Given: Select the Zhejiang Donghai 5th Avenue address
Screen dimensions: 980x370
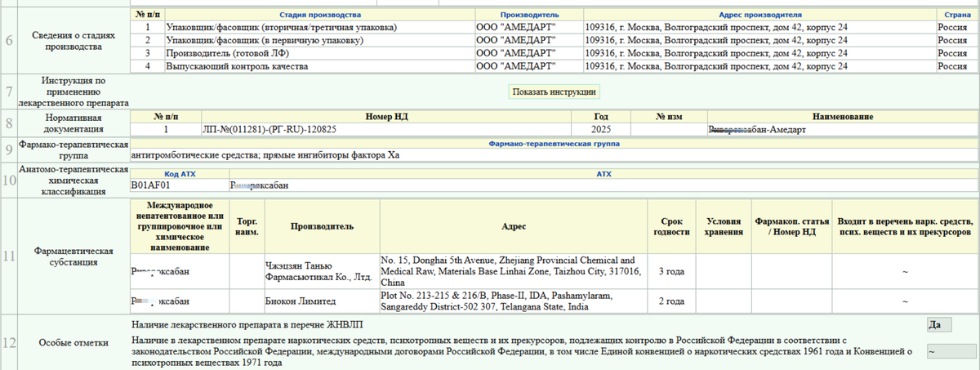Looking at the screenshot, I should pyautogui.click(x=512, y=271).
